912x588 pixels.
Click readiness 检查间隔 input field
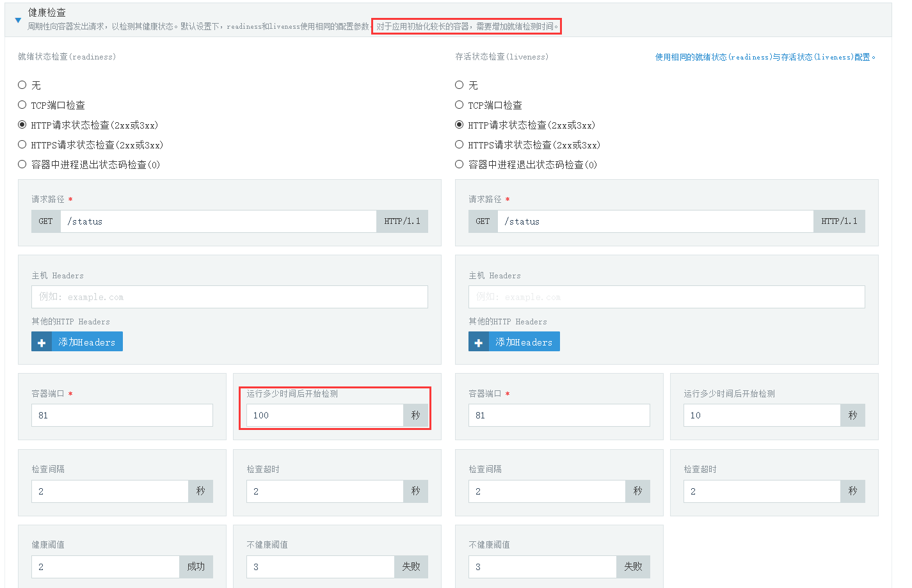click(x=109, y=491)
